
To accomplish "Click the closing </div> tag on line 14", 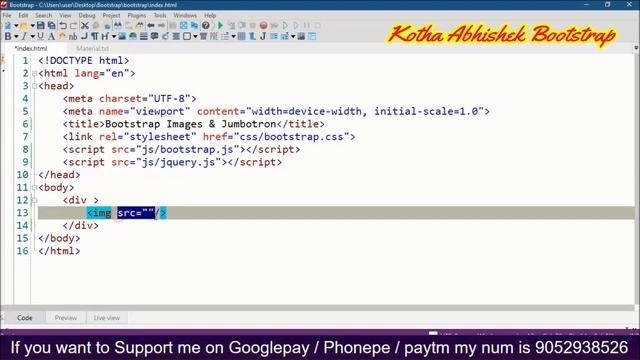I will 81,226.
